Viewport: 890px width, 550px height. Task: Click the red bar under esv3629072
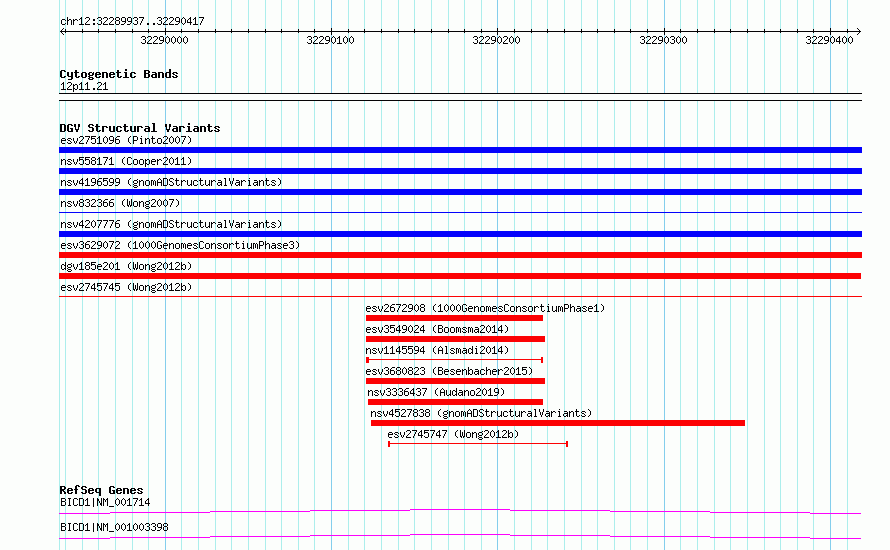click(x=460, y=255)
